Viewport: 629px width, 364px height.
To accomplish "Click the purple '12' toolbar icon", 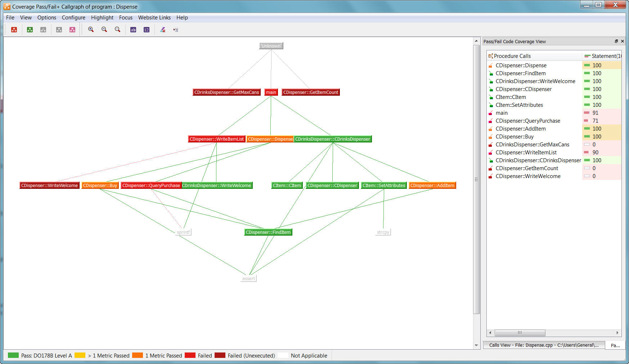I will (x=147, y=30).
